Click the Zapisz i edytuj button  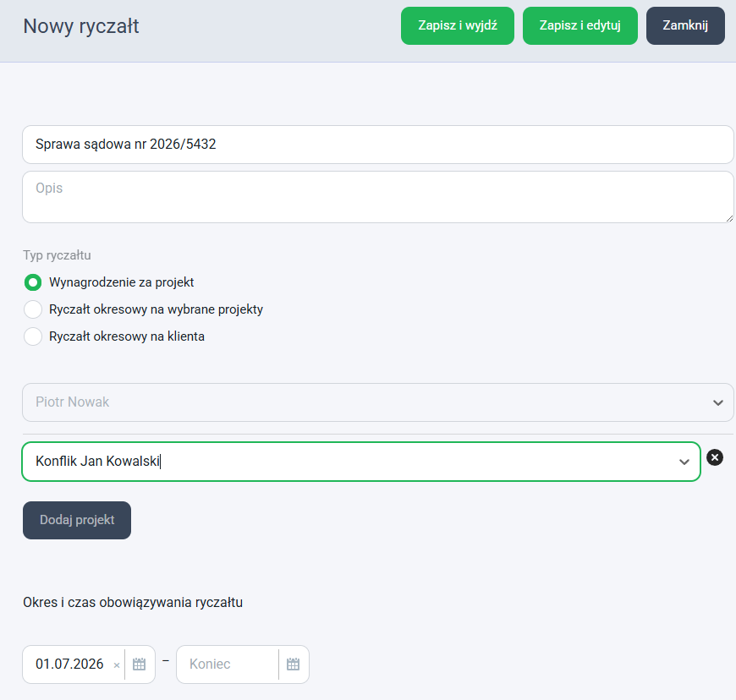[x=579, y=26]
